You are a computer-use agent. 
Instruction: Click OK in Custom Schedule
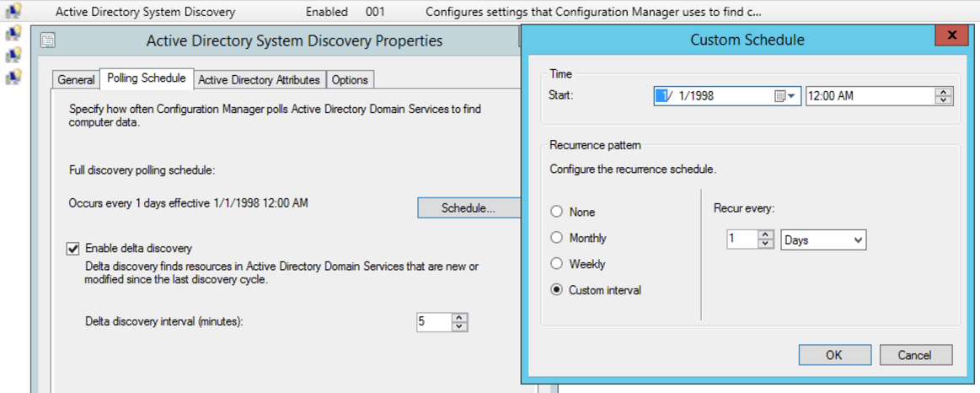[833, 355]
